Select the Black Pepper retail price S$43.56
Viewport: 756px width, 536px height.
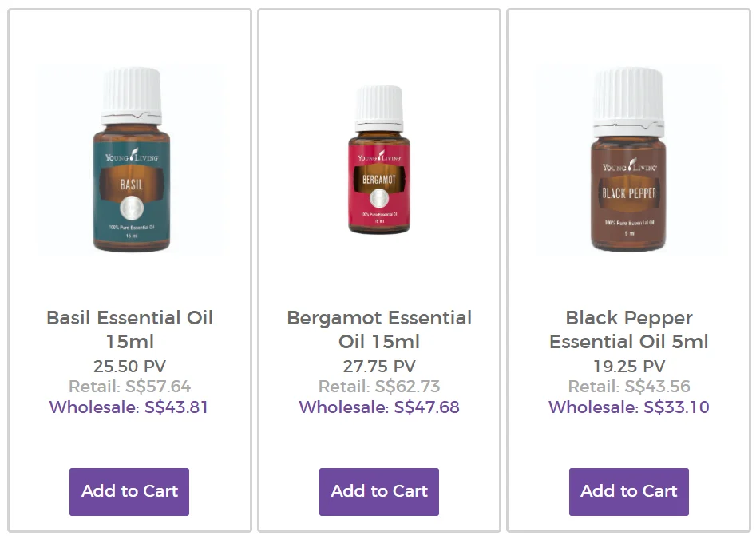657,387
